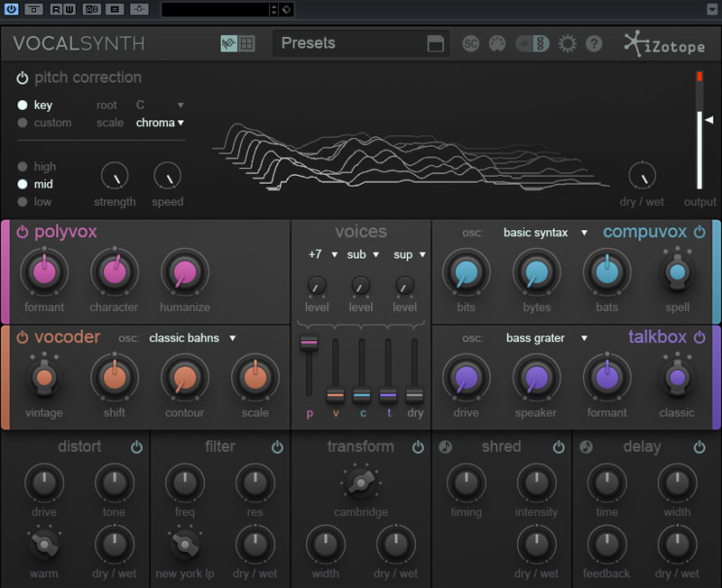
Task: Click the R read automation button
Action: coord(56,9)
